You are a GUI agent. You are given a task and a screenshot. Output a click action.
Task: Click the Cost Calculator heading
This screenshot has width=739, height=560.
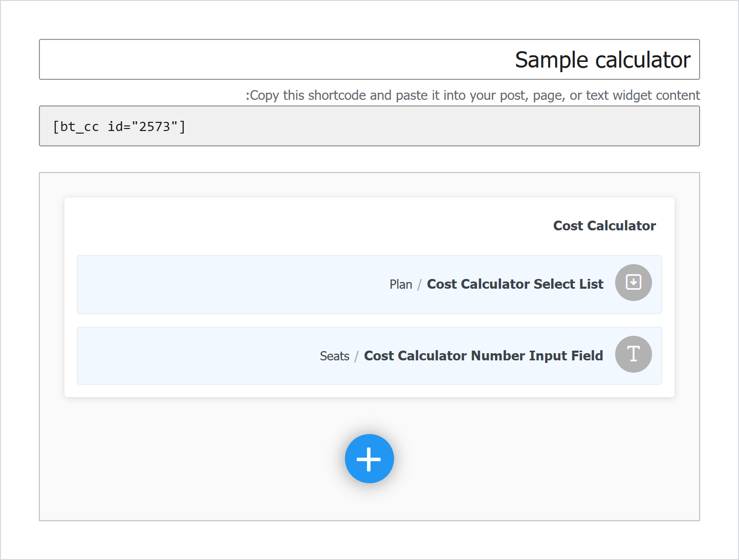pyautogui.click(x=604, y=226)
